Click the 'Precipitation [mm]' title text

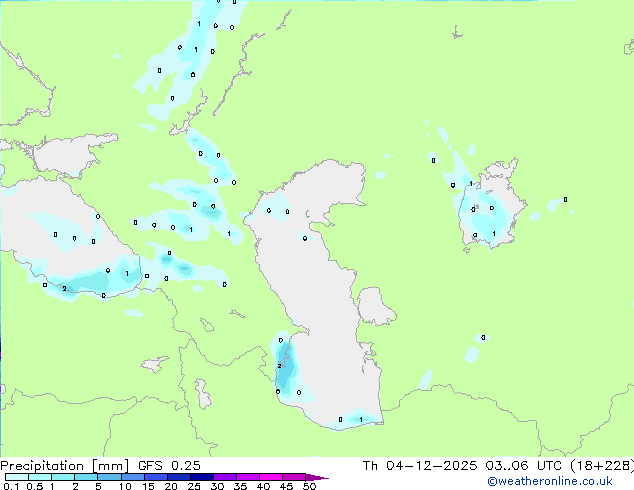click(65, 466)
